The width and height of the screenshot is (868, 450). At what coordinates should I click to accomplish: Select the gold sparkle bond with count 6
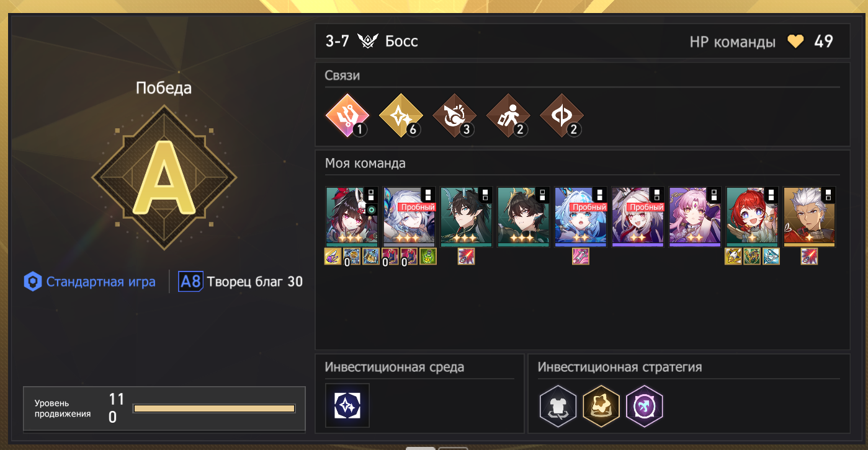click(401, 115)
